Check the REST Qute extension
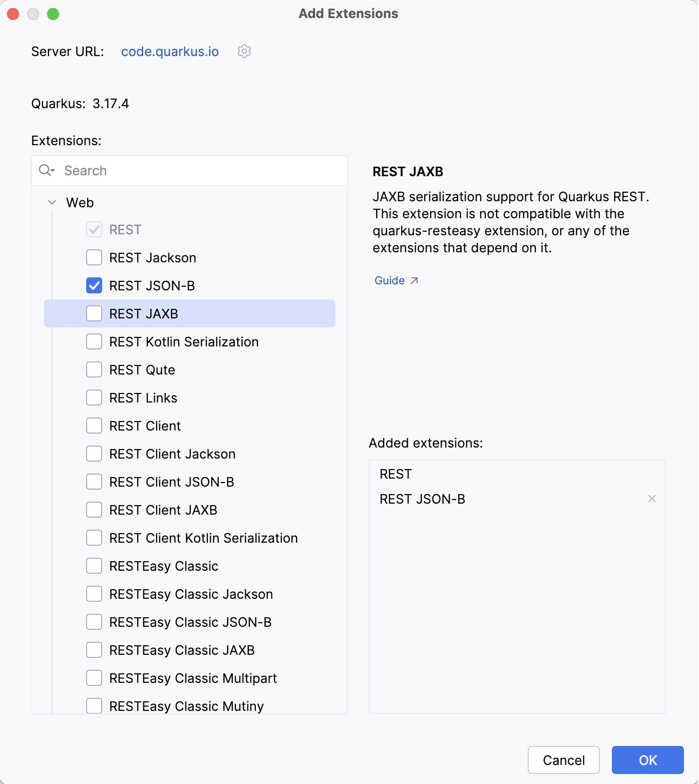 click(x=94, y=369)
